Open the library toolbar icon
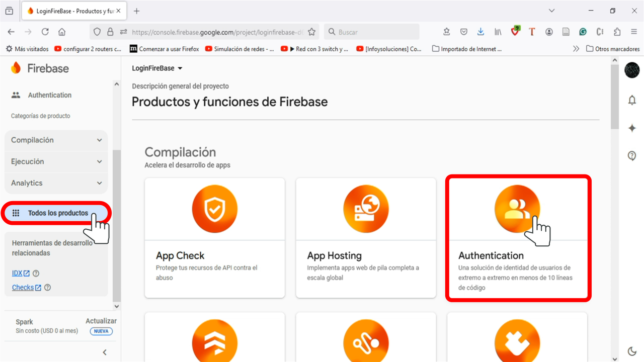644x362 pixels. point(498,32)
